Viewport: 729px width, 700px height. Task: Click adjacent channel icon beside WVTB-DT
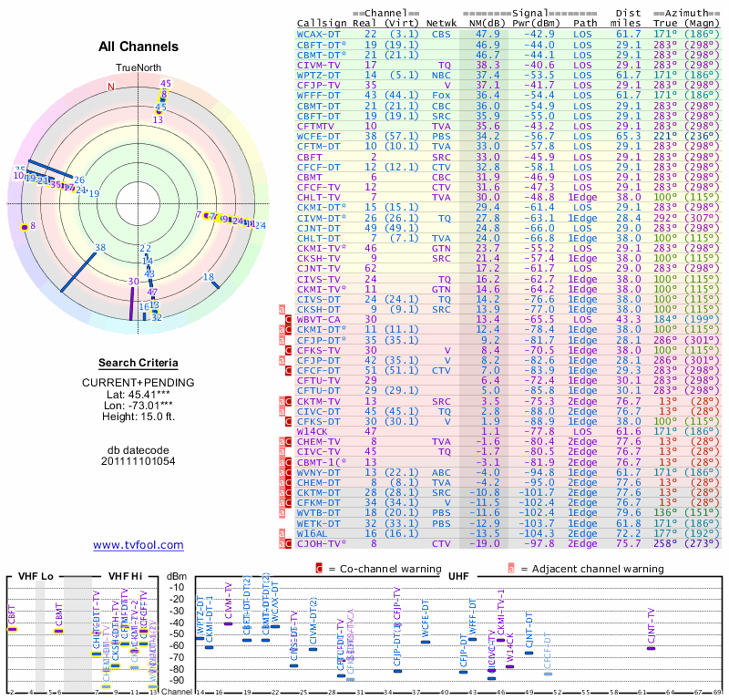[282, 514]
